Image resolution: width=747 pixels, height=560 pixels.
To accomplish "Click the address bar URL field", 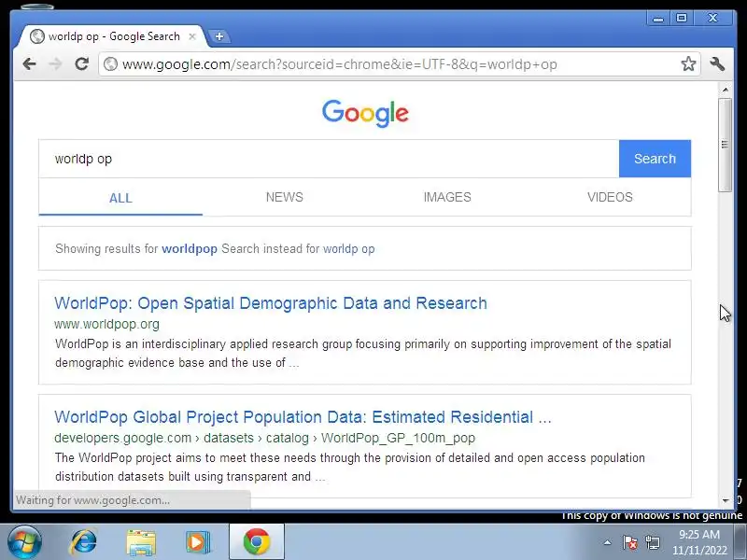I will [x=400, y=63].
